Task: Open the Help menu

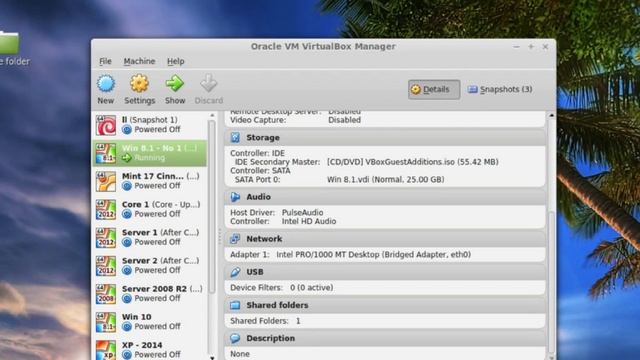Action: coord(176,61)
